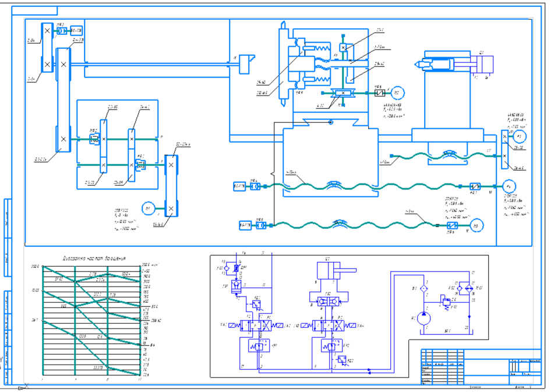The image size is (551, 392).
Task: Click the hydraulic pump symbol in schematic
Action: coord(423,318)
